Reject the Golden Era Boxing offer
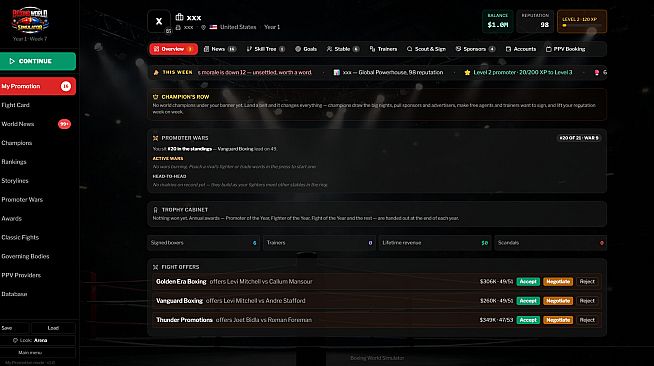Viewport: 654px width, 366px height. click(587, 282)
